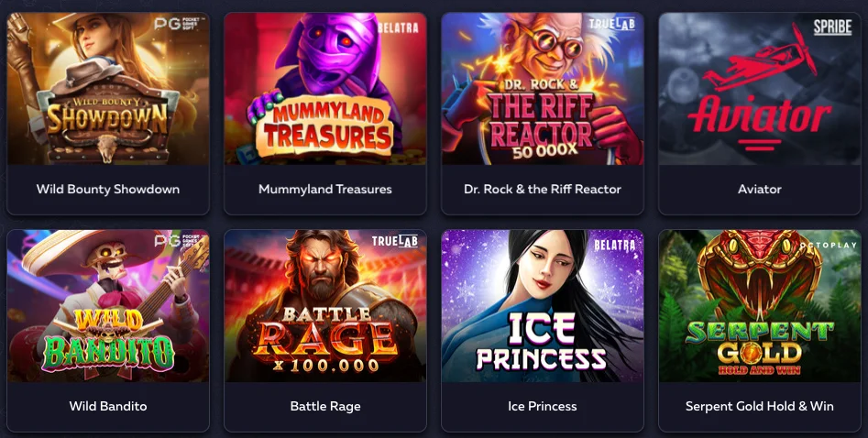Viewport: 868px width, 438px height.
Task: Select the Dr. Rock Riff Reactor artwork
Action: coord(542,89)
